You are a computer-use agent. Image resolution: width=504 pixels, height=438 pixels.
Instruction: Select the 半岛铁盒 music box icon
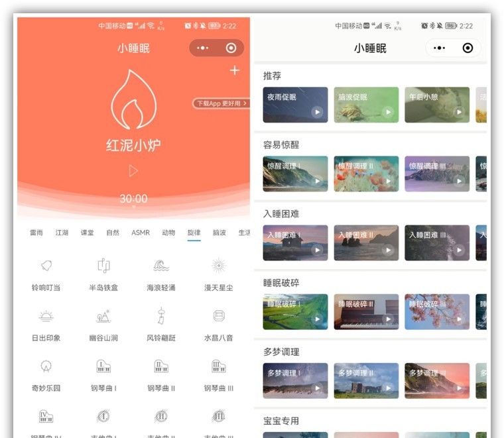click(103, 266)
